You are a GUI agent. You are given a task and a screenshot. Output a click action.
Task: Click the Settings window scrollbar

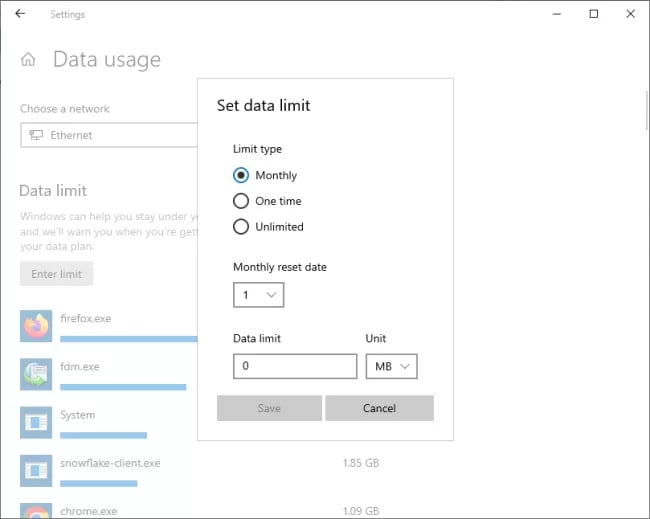pos(647,110)
